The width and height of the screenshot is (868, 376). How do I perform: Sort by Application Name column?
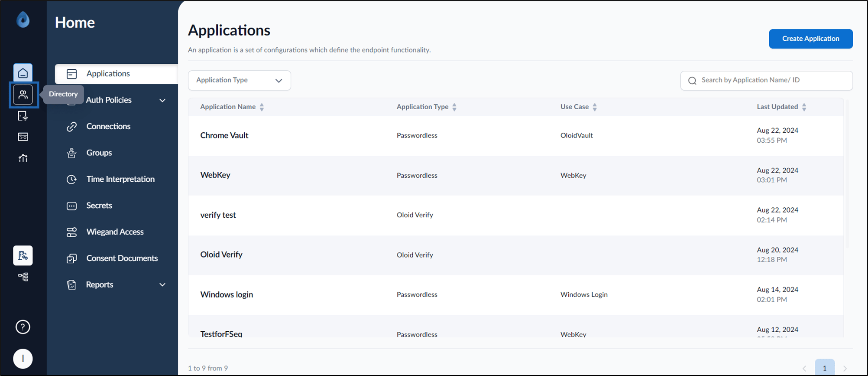pyautogui.click(x=262, y=107)
